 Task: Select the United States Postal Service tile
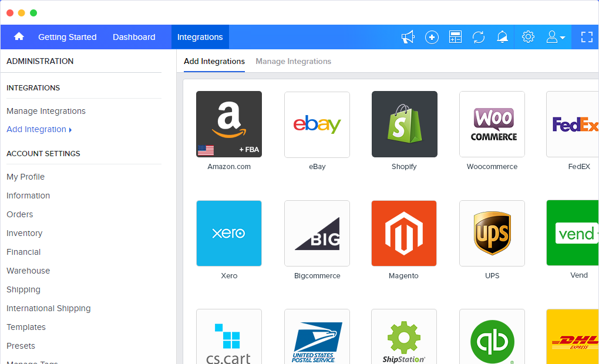coord(317,336)
